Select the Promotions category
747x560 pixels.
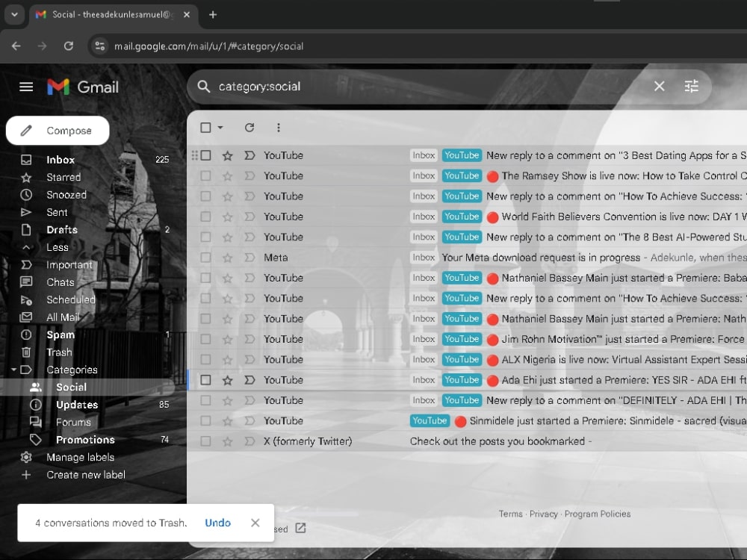click(85, 440)
